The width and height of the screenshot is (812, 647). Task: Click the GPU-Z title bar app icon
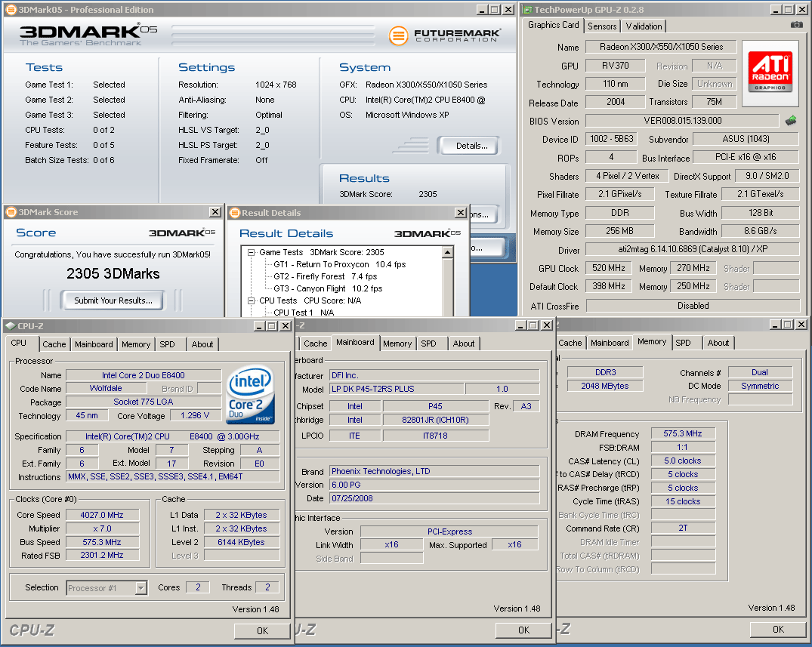coord(527,9)
